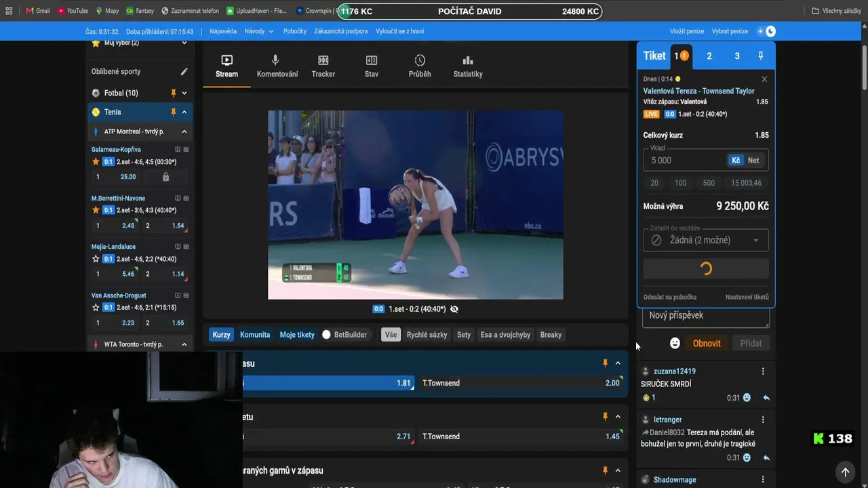Unfavorite M.Berrettini-Navone match star
This screenshot has height=488, width=868.
click(96, 210)
